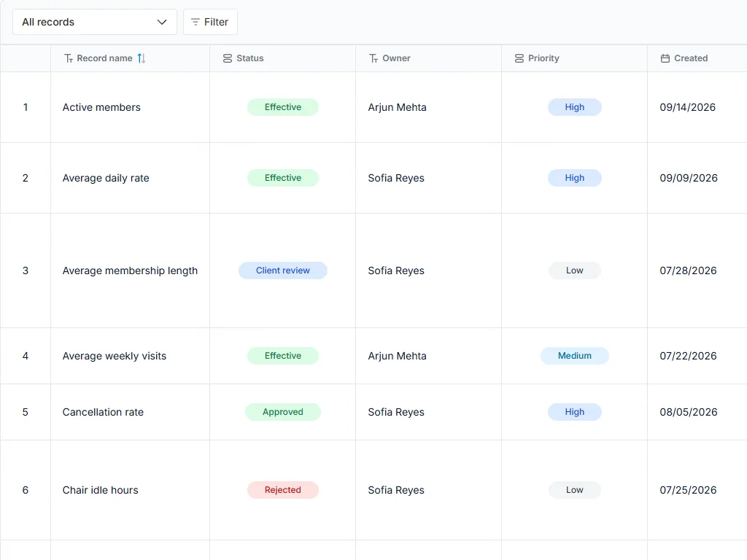Click created date 09/14/2026
Image resolution: width=747 pixels, height=560 pixels.
[x=687, y=107]
